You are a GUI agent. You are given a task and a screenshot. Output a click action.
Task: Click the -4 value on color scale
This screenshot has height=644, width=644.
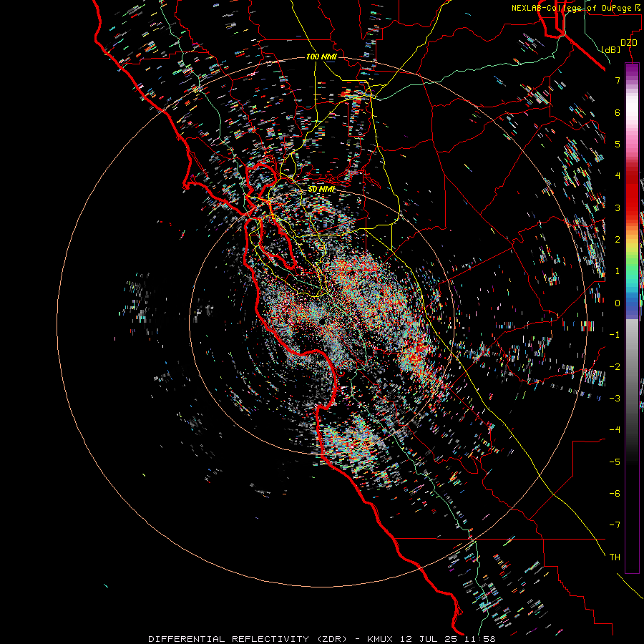615,430
